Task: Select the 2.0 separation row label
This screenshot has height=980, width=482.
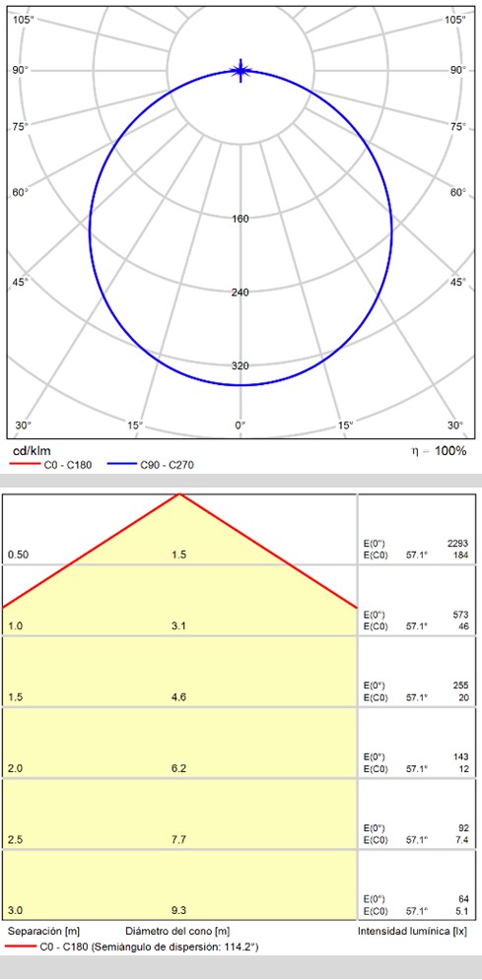Action: (16, 768)
